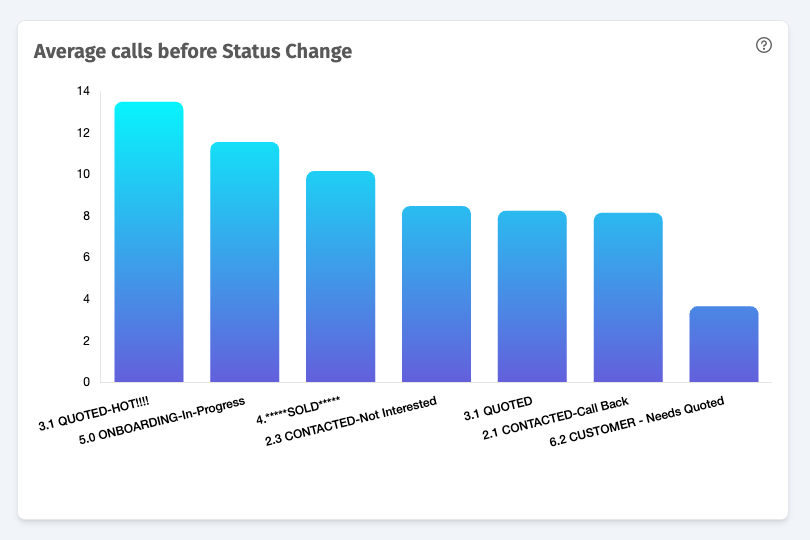Screen dimensions: 810x540
Task: Click the 2.3 CONTACTED-Not Interested axis label
Action: click(x=351, y=421)
